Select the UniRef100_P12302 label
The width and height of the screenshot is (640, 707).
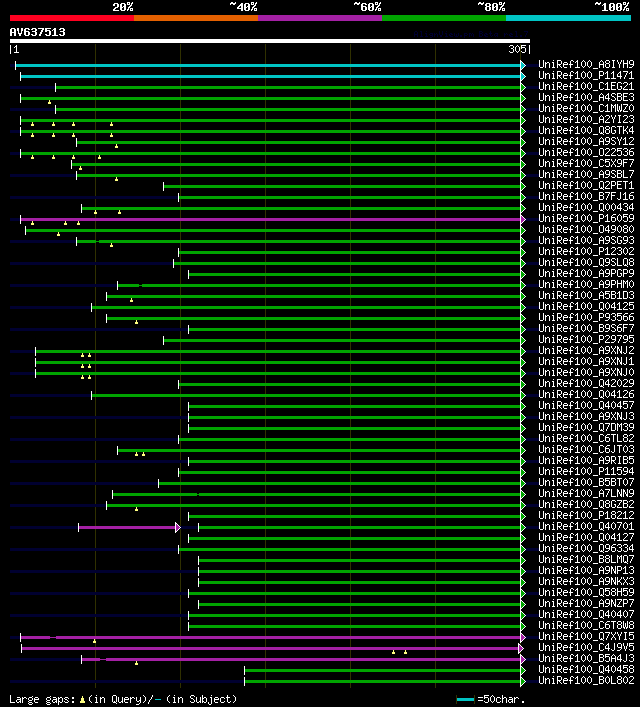point(586,251)
